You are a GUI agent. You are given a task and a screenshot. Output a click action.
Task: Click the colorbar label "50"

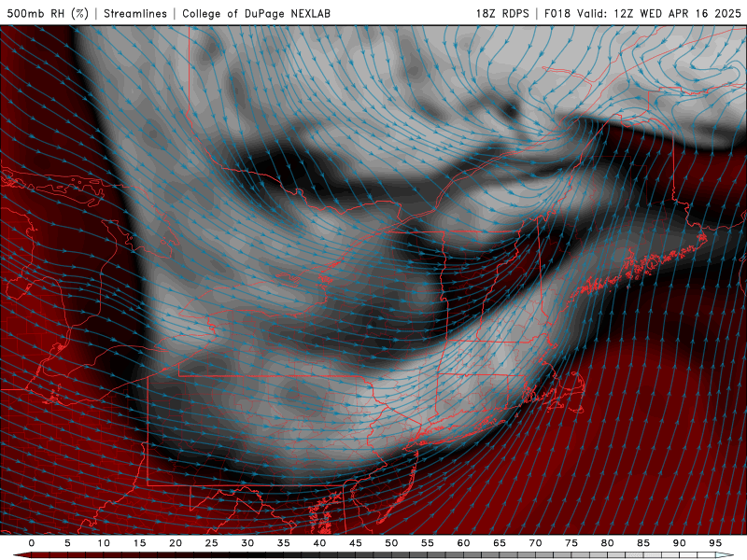point(391,543)
